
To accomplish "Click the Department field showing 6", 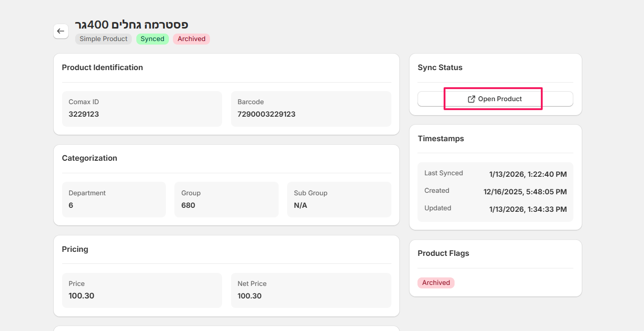I will (114, 199).
